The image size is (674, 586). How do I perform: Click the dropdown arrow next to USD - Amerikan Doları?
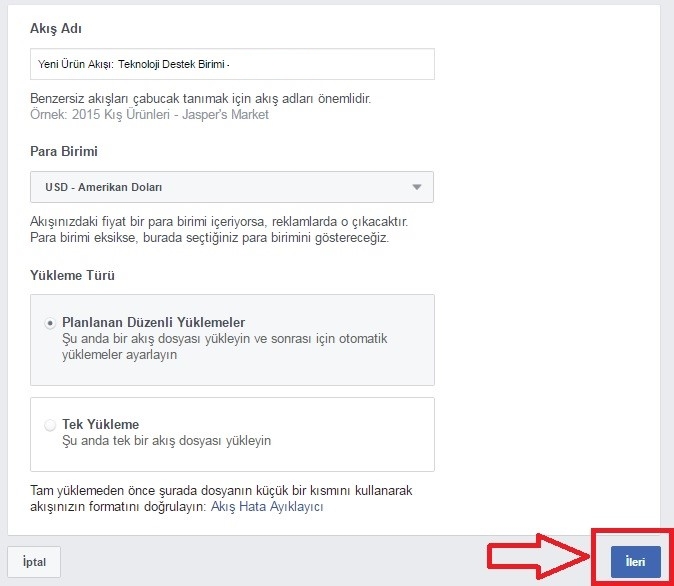(x=417, y=187)
